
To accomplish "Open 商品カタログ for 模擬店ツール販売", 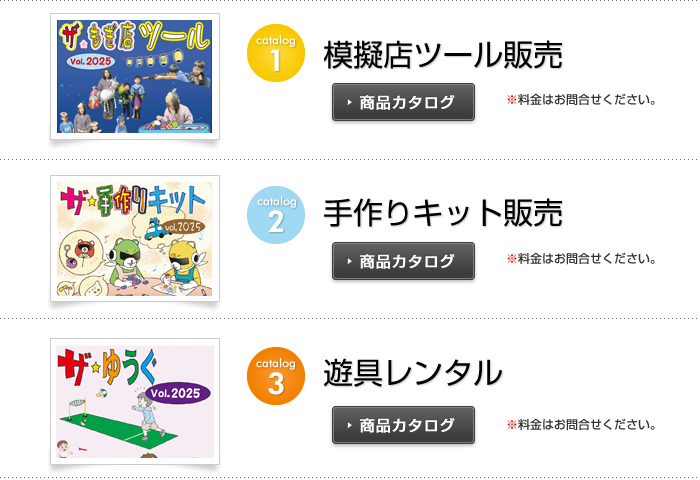I will pyautogui.click(x=403, y=102).
